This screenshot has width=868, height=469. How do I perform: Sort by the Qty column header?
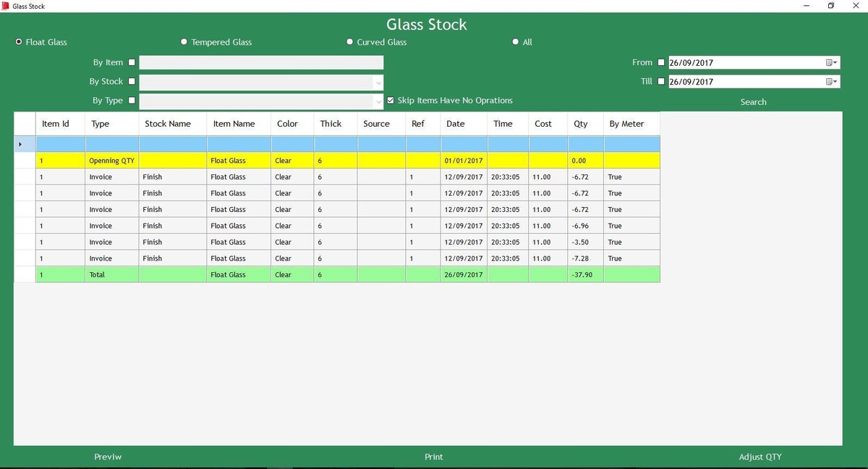coord(581,124)
